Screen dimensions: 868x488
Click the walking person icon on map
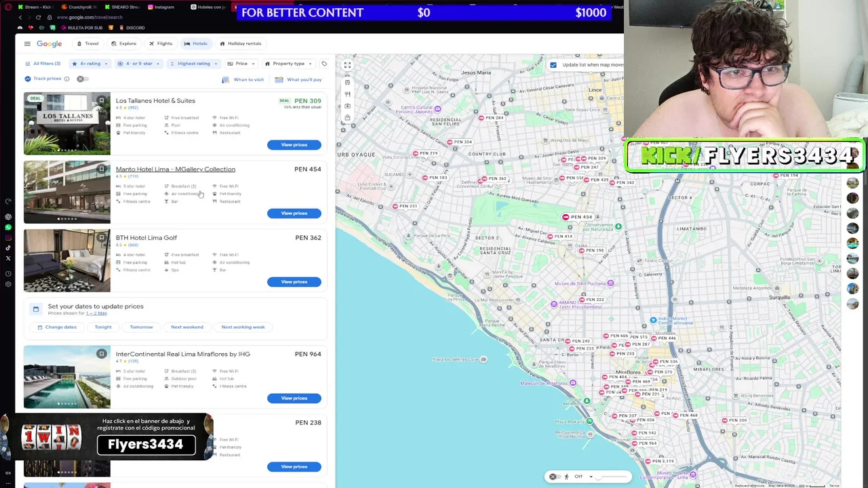(567, 476)
